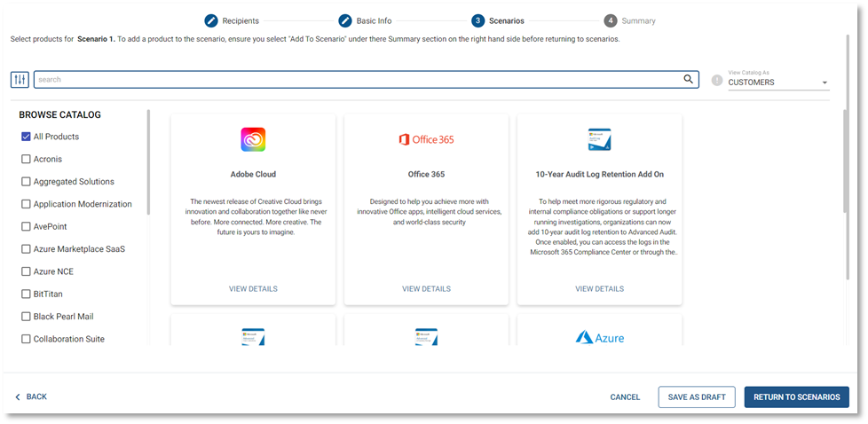Screen dimensions: 868x424
Task: Click View Details for Adobe Cloud
Action: tap(253, 289)
